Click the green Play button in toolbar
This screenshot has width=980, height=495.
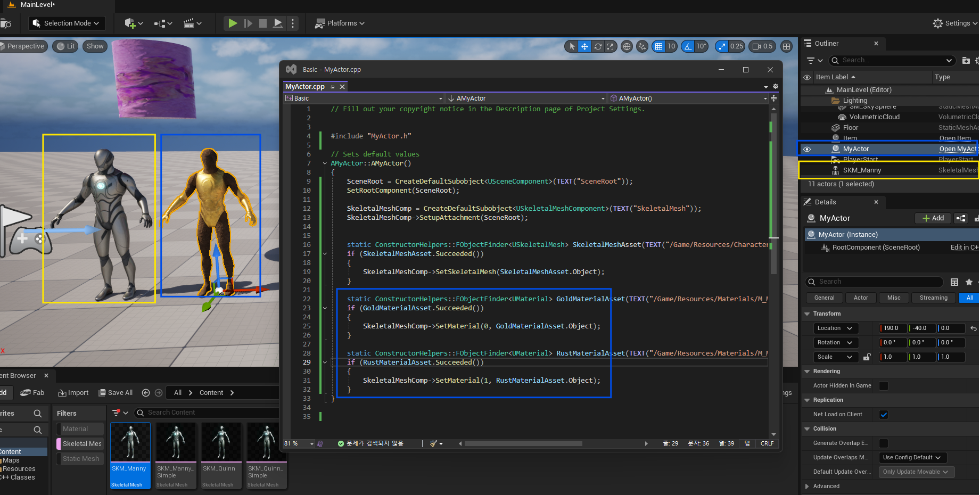tap(233, 23)
